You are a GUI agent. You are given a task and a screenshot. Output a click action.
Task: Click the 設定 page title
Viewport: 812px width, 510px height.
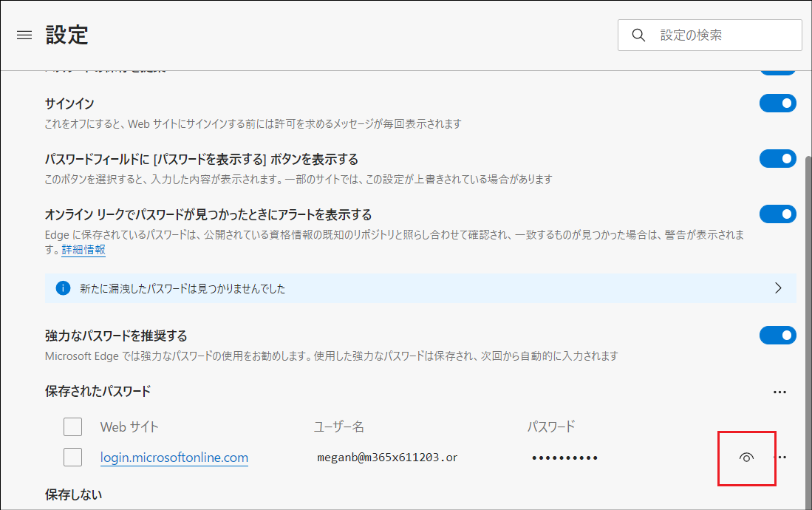(x=66, y=35)
